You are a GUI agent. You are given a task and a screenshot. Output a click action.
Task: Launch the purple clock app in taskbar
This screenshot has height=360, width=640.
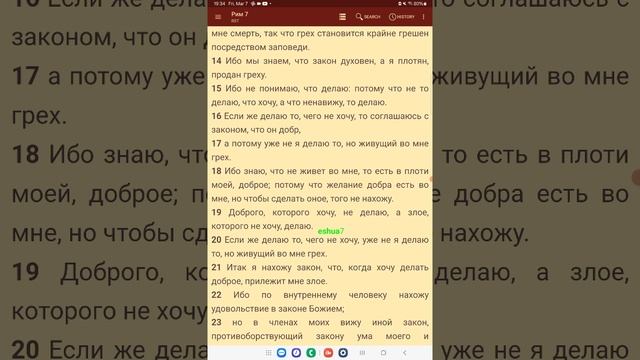click(x=296, y=353)
